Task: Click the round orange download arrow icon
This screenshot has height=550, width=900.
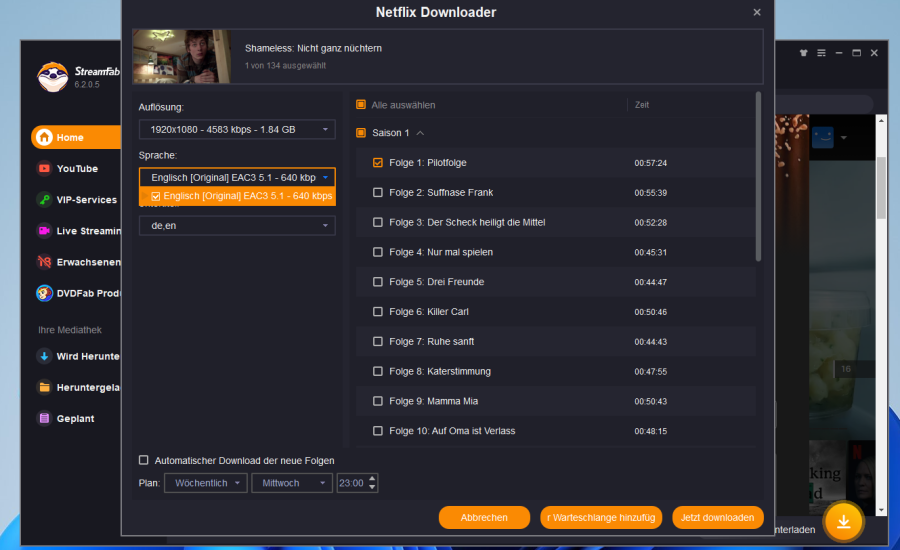Action: pyautogui.click(x=844, y=521)
